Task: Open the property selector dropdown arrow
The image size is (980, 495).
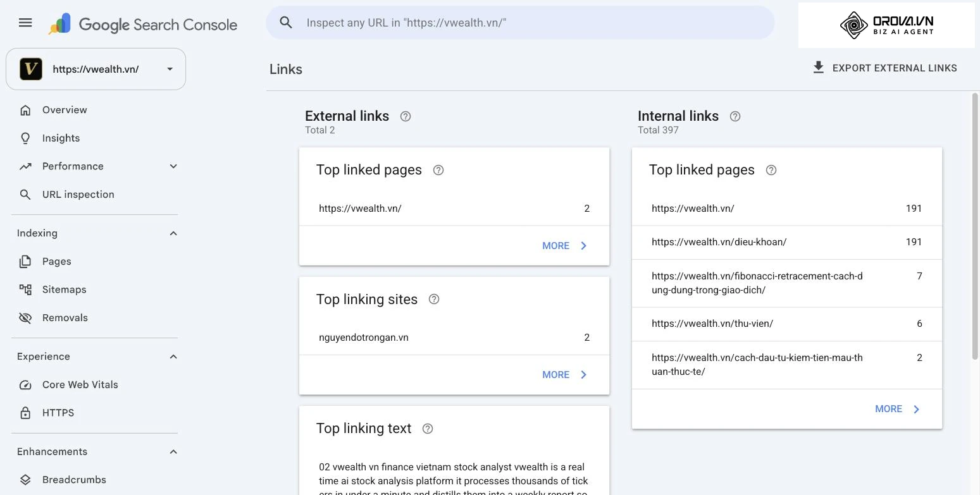Action: pos(170,69)
